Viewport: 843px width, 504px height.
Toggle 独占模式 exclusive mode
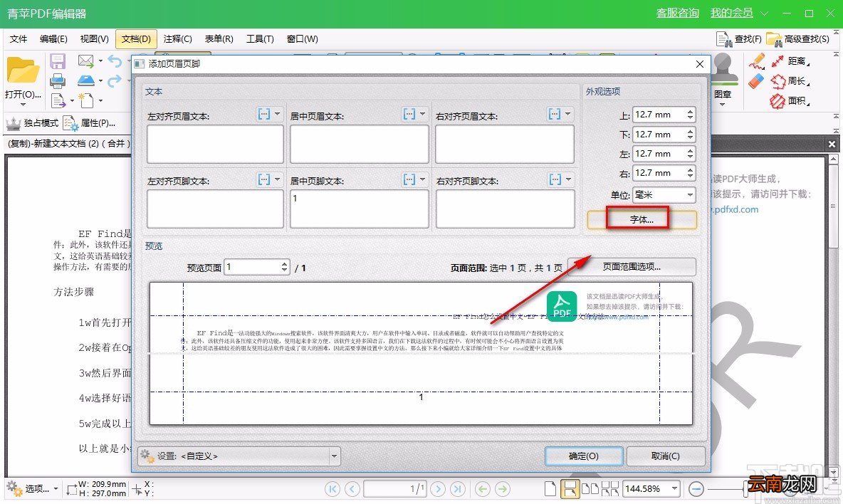(x=32, y=123)
